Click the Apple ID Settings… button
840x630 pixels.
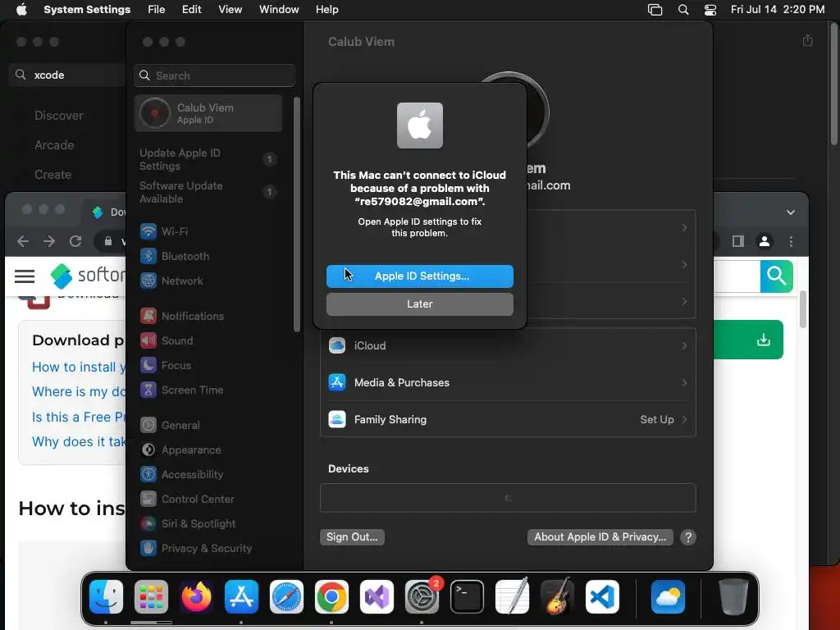419,276
